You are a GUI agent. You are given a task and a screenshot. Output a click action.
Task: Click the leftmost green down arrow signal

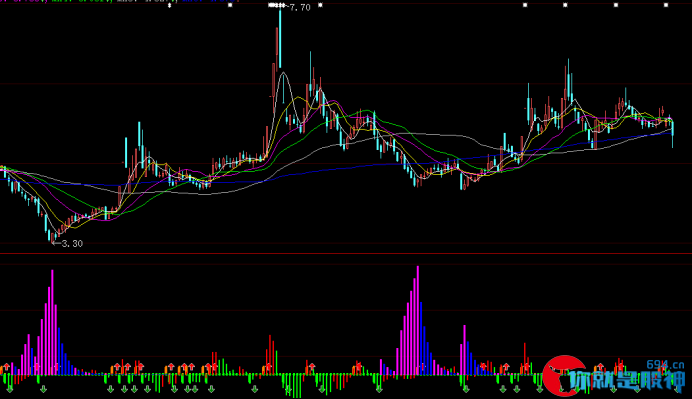(x=10, y=389)
